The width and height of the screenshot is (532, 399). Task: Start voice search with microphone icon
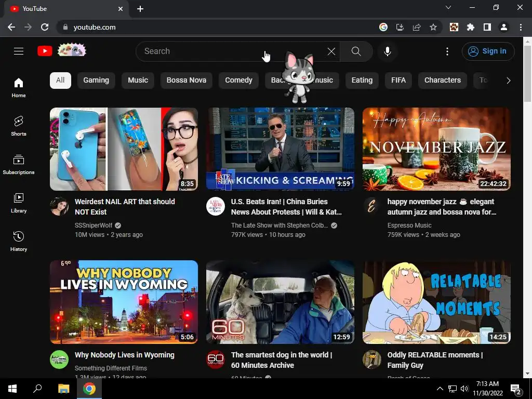388,51
